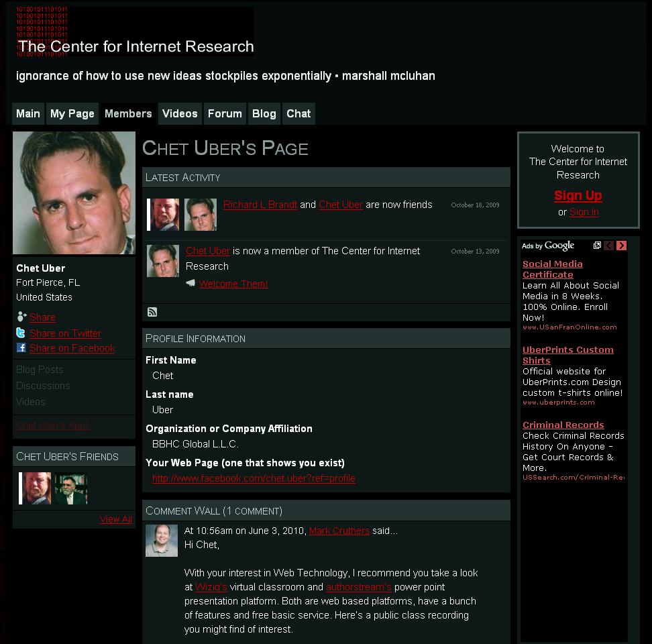Open the Criminal Records ad link
This screenshot has width=652, height=644.
[x=563, y=425]
